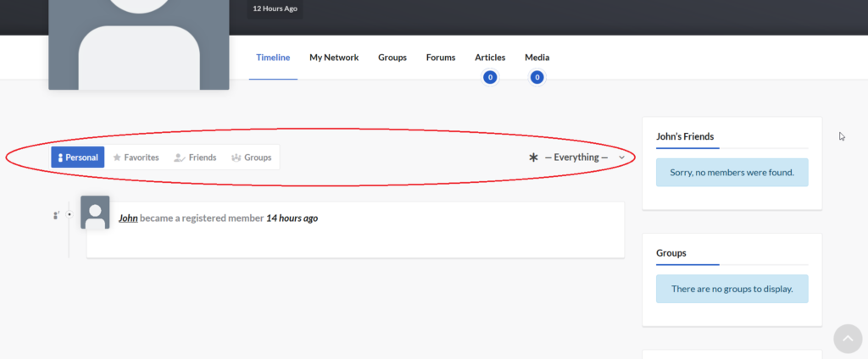Click the asterisk icon beside Everything
Image resolution: width=868 pixels, height=359 pixels.
533,157
